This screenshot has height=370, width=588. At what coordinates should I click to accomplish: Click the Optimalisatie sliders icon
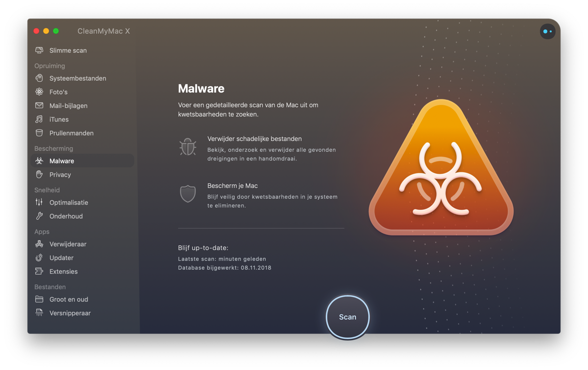(39, 203)
